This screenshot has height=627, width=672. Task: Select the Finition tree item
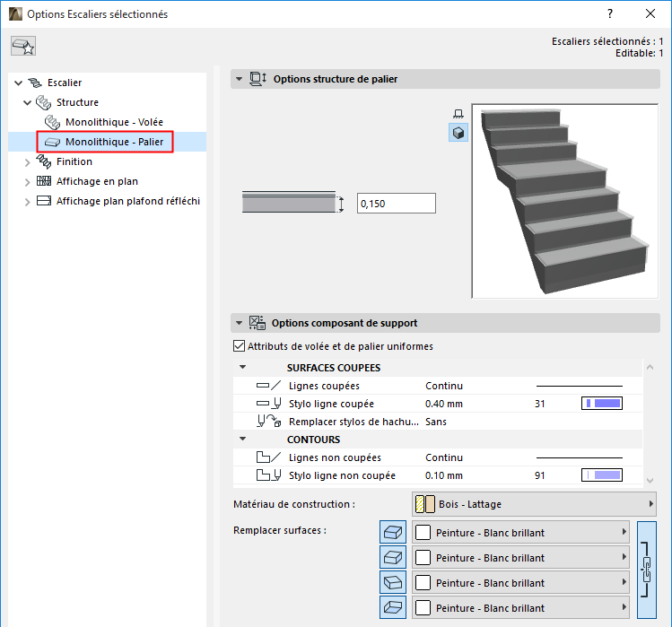click(74, 161)
